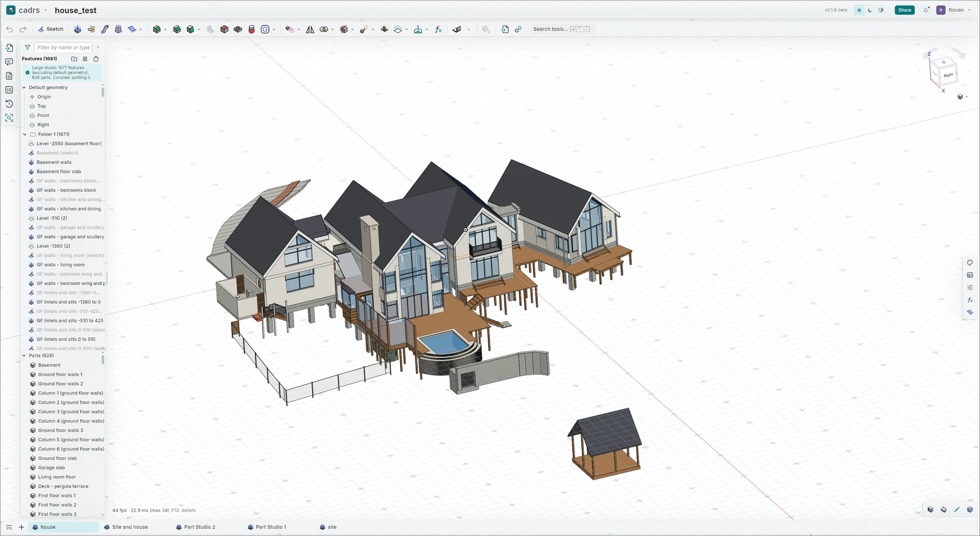This screenshot has height=536, width=980.
Task: Start a new Sketch
Action: pyautogui.click(x=51, y=30)
